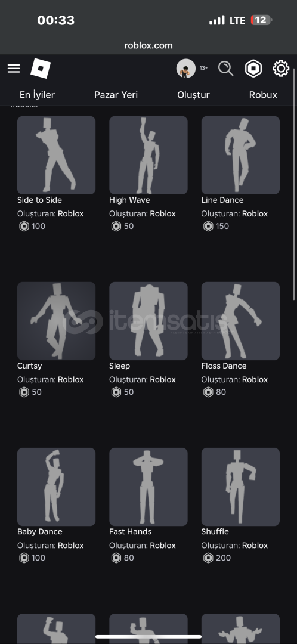The width and height of the screenshot is (297, 644).
Task: Tap the Roblox logo home icon
Action: (x=41, y=68)
